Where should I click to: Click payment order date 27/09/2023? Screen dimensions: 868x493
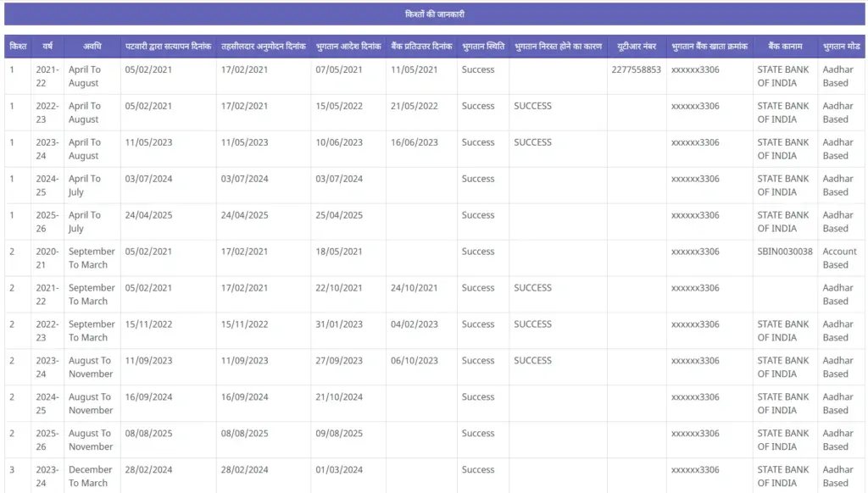click(x=339, y=361)
